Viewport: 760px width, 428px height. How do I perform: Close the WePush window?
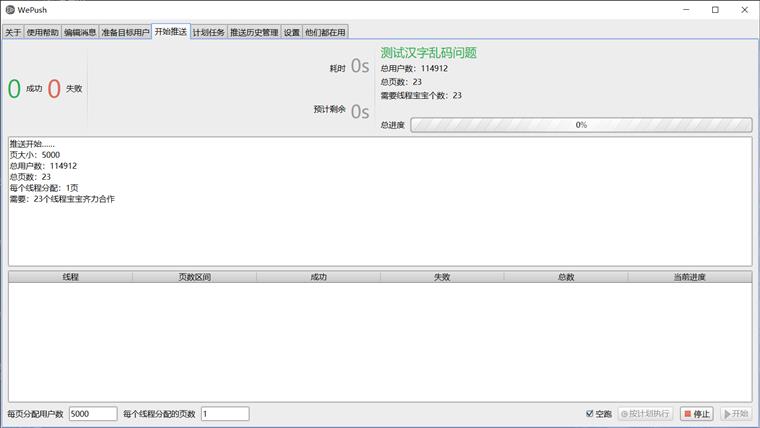744,10
